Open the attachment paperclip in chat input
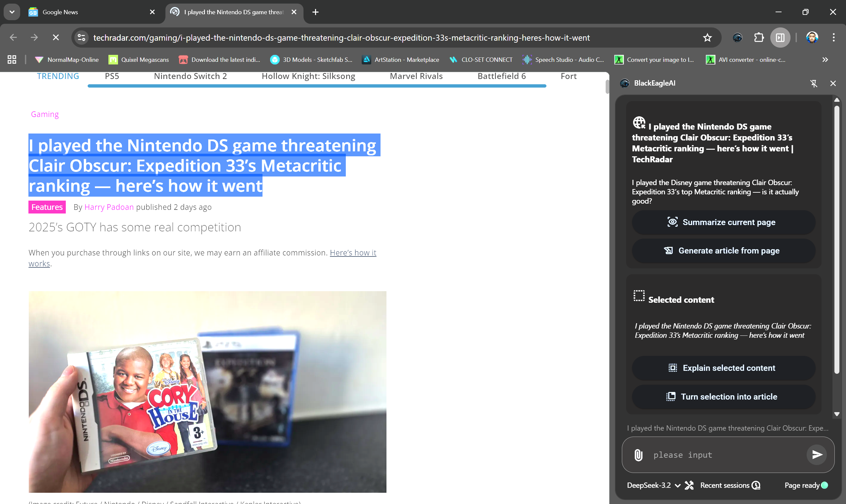This screenshot has width=846, height=504. coord(638,455)
